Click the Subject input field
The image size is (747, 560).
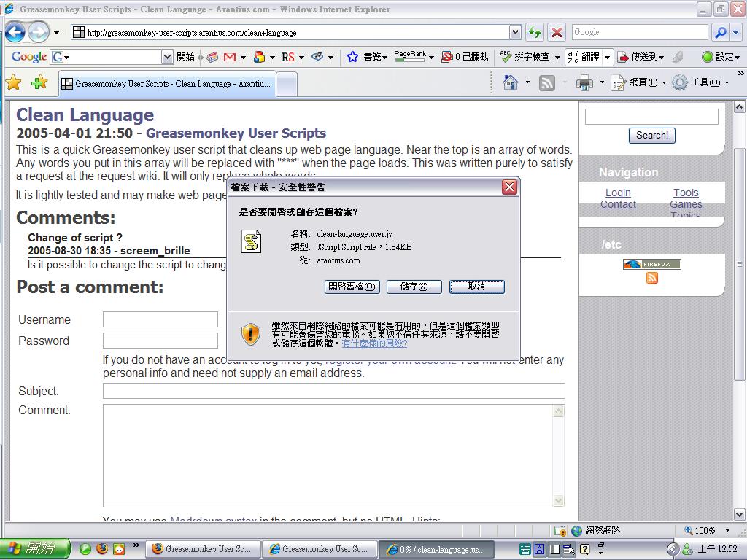tap(334, 391)
